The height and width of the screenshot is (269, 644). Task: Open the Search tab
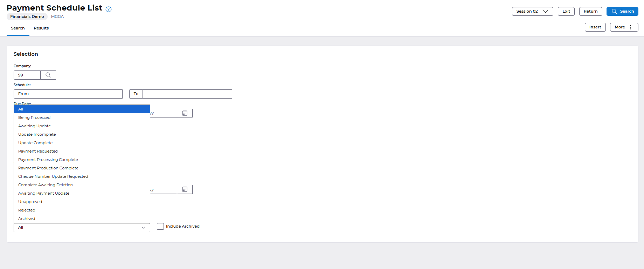[18, 28]
